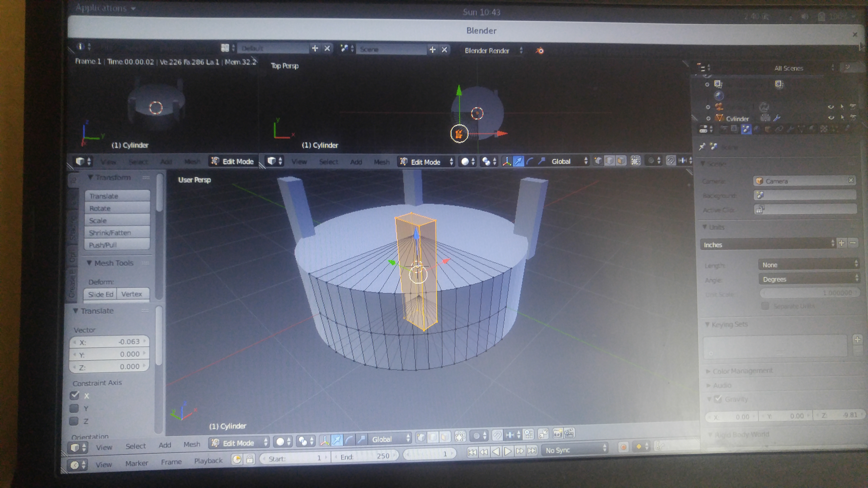The image size is (868, 488).
Task: Open the Mesh menu in bottom 3D header
Action: [192, 444]
